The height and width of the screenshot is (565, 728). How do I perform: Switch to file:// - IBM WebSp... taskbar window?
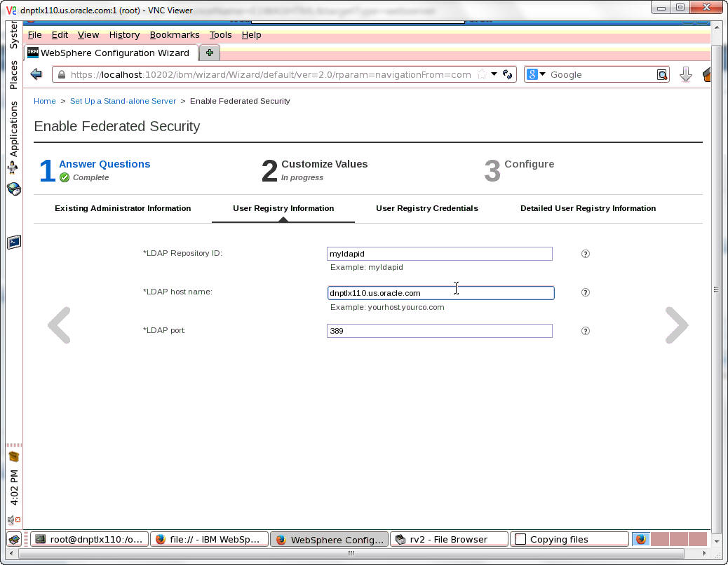pos(210,539)
